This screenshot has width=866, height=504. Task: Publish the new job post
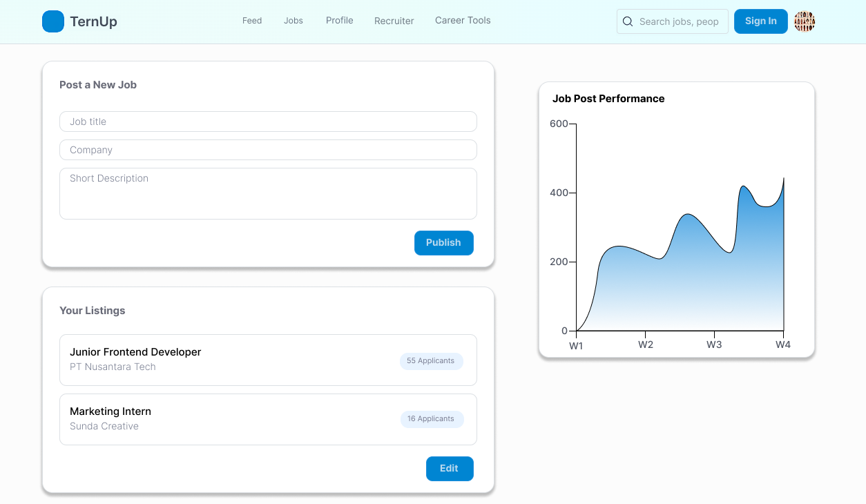[443, 243]
